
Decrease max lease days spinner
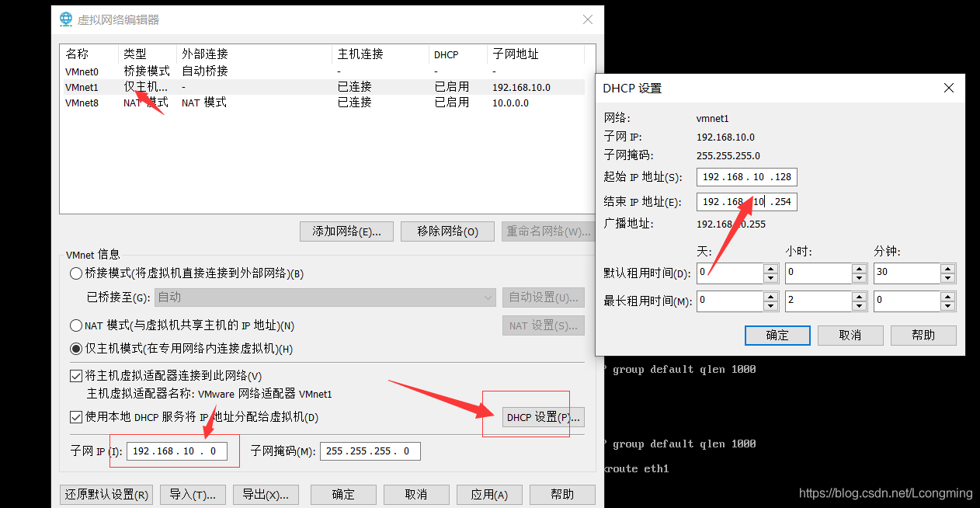(x=770, y=304)
